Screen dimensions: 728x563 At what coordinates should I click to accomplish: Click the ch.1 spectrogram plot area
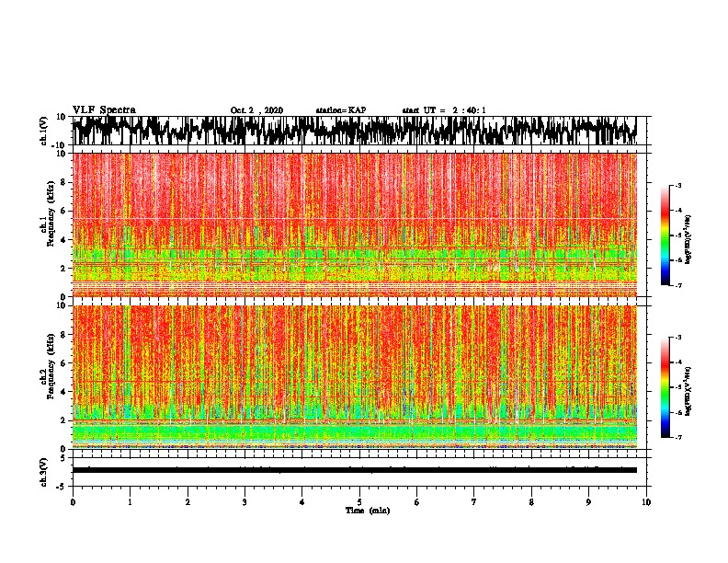[354, 224]
